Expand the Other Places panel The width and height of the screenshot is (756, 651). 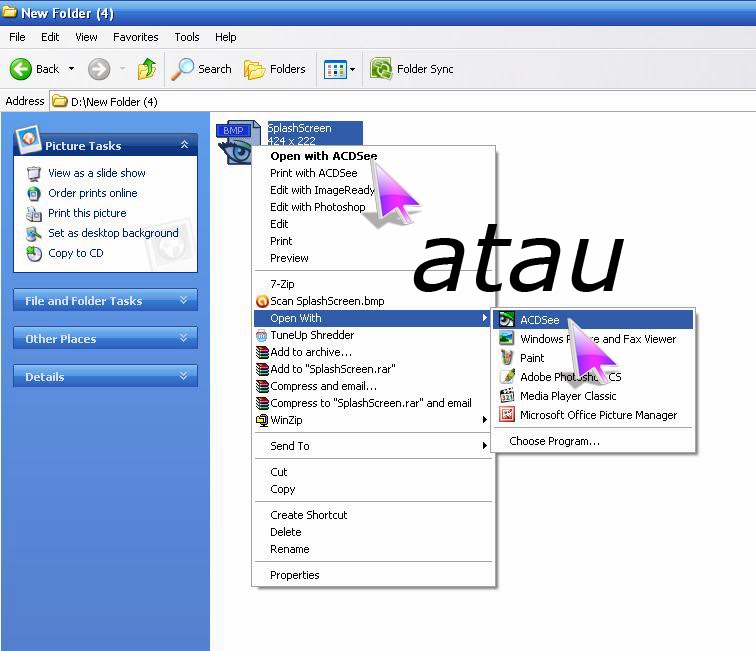(184, 338)
